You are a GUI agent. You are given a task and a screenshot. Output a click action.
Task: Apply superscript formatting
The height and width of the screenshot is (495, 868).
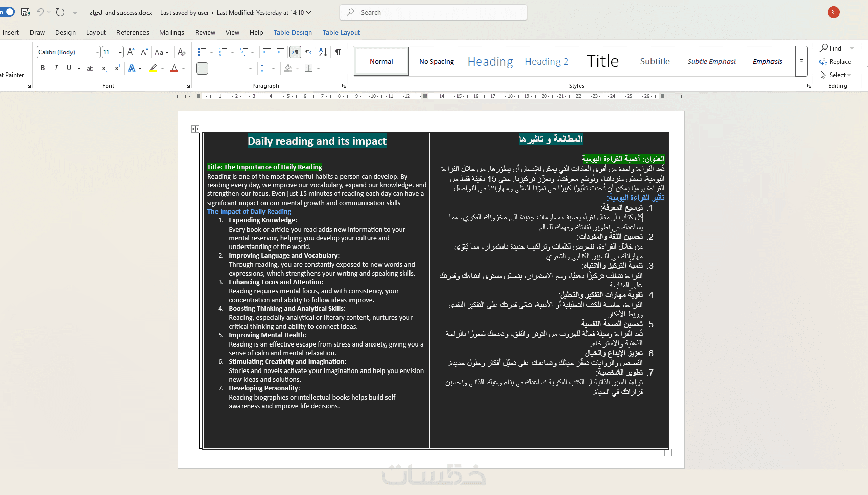pos(117,68)
